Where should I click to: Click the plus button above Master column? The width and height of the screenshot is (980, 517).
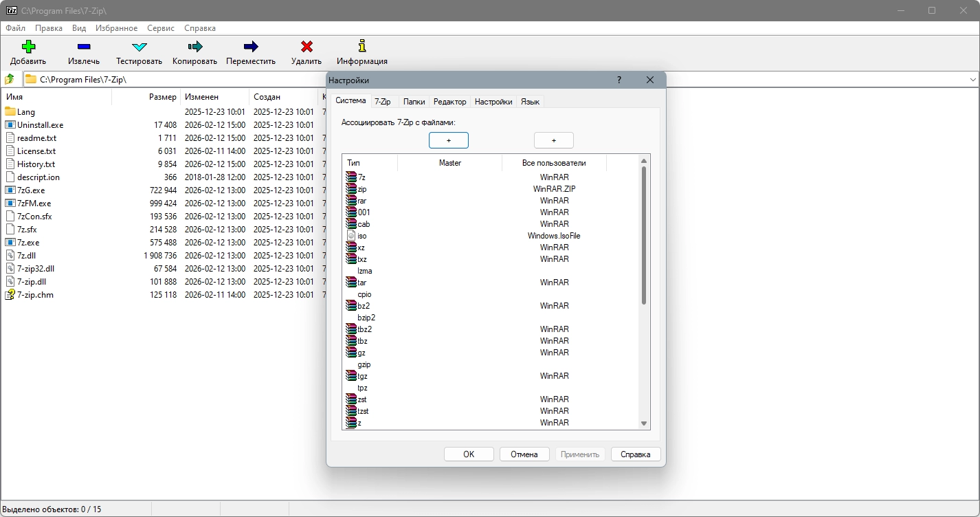click(449, 140)
